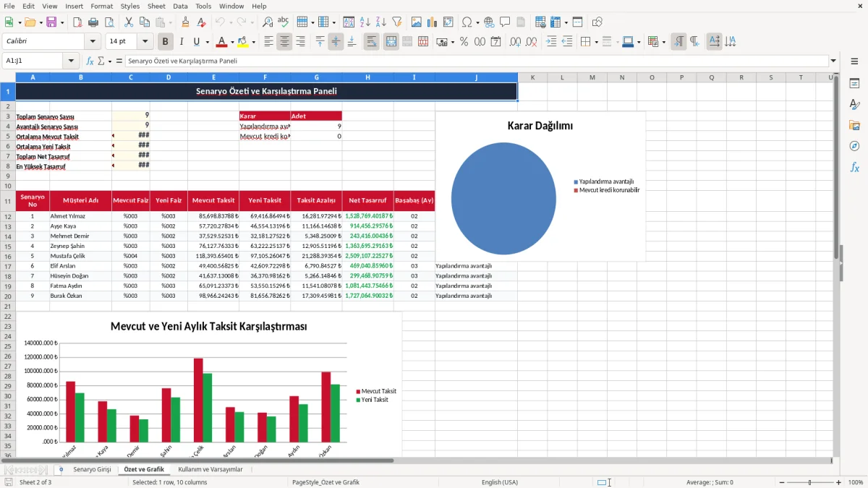Click the Save document icon

[51, 22]
